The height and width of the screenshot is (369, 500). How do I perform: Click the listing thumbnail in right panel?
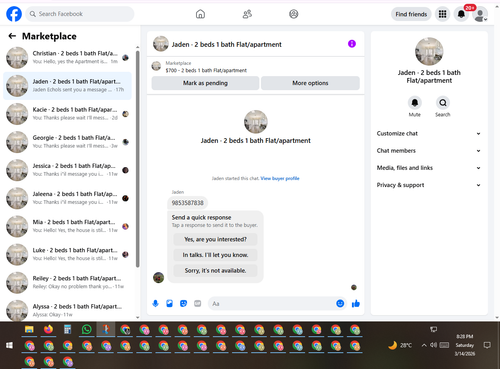[x=429, y=51]
